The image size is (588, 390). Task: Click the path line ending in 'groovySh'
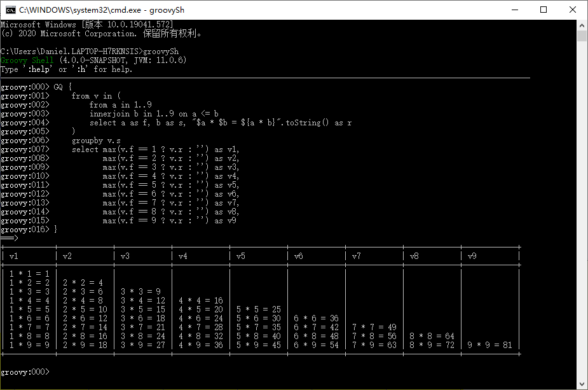[x=90, y=52]
